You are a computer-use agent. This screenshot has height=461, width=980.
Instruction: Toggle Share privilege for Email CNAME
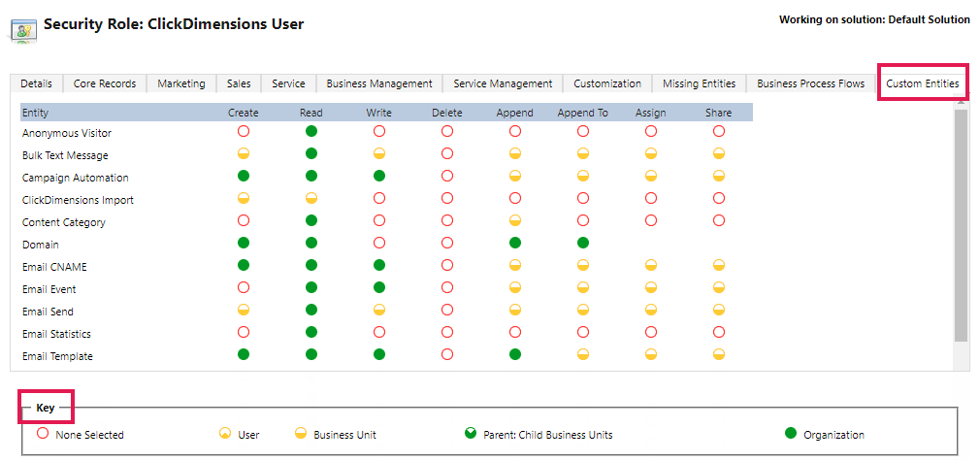click(719, 265)
